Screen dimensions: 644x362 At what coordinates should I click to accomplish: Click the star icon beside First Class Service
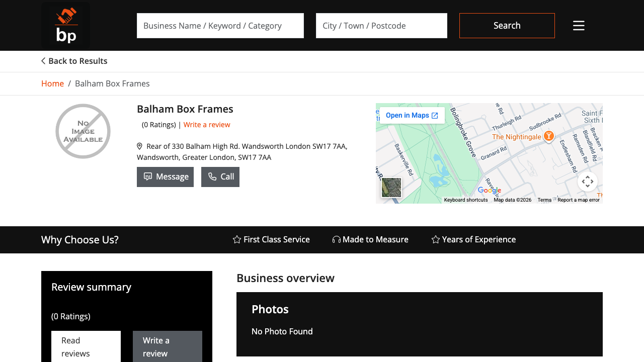click(236, 239)
